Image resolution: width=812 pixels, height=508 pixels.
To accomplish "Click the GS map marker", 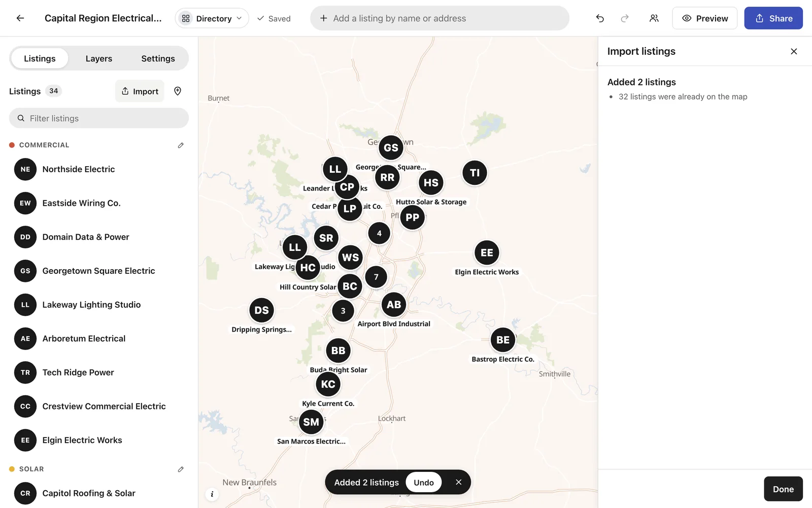I will (x=391, y=148).
